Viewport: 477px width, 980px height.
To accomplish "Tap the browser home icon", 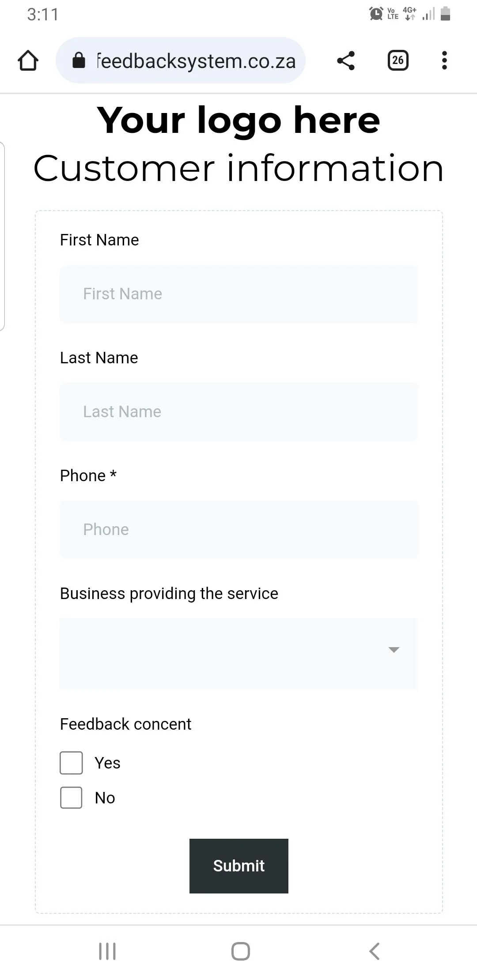I will tap(28, 60).
